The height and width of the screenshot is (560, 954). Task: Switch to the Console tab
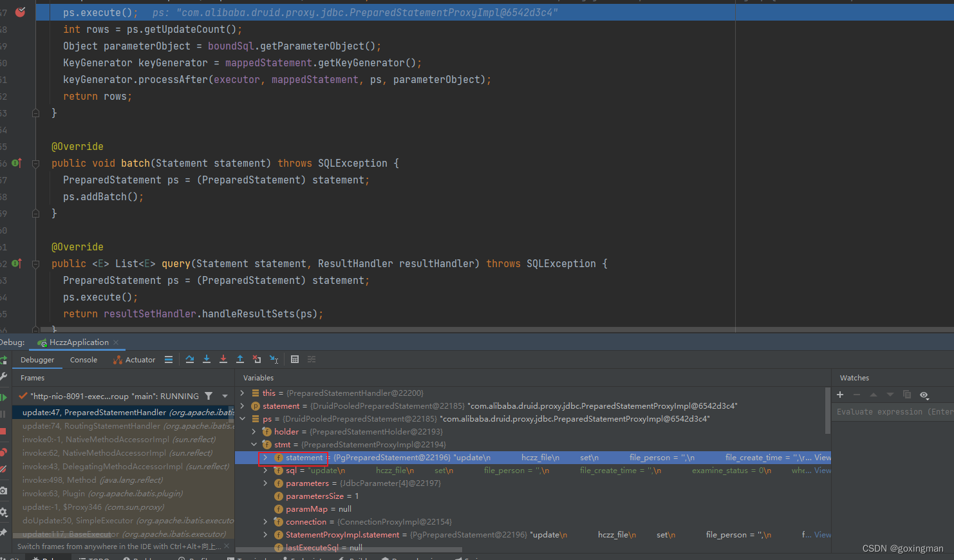84,360
